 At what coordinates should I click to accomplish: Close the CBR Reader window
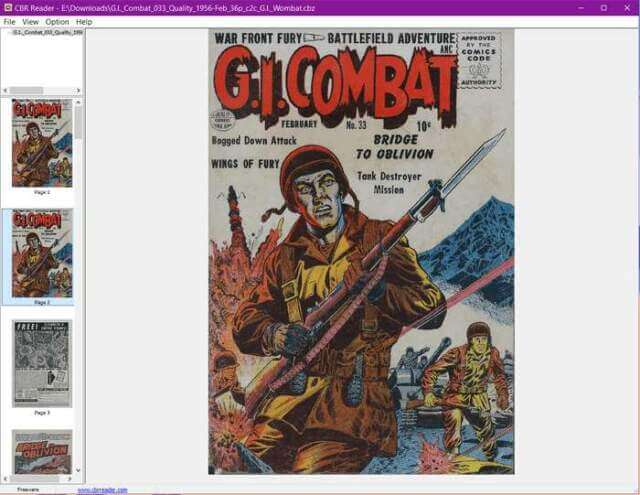[x=627, y=8]
